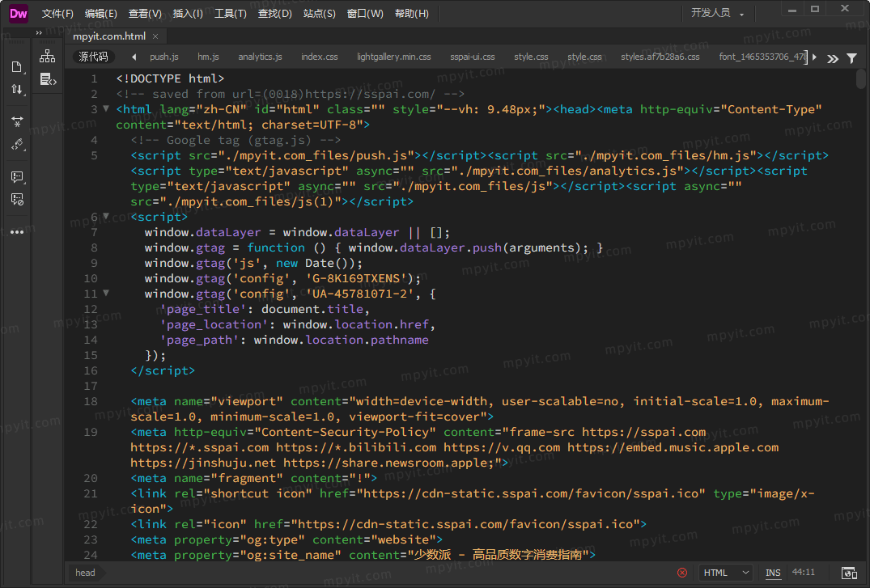Collapse the html tag on line 3
Viewport: 870px width, 588px height.
[x=106, y=108]
